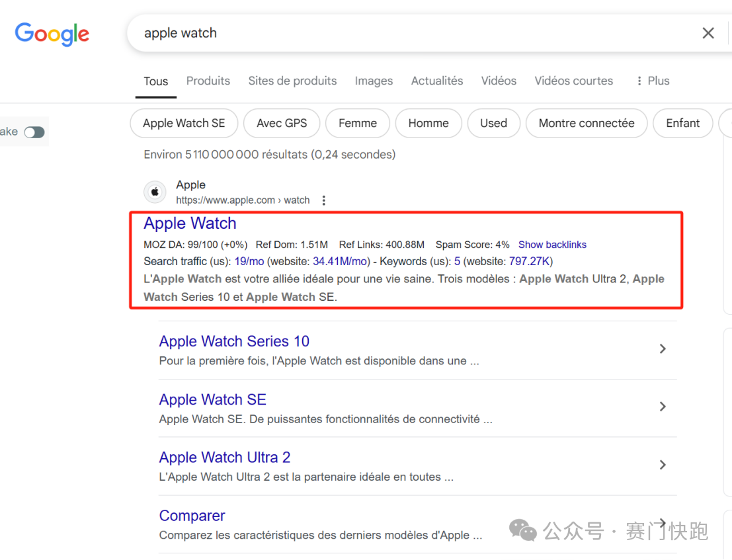Open the Apple favicon beside the result
The width and height of the screenshot is (732, 560).
[x=155, y=192]
